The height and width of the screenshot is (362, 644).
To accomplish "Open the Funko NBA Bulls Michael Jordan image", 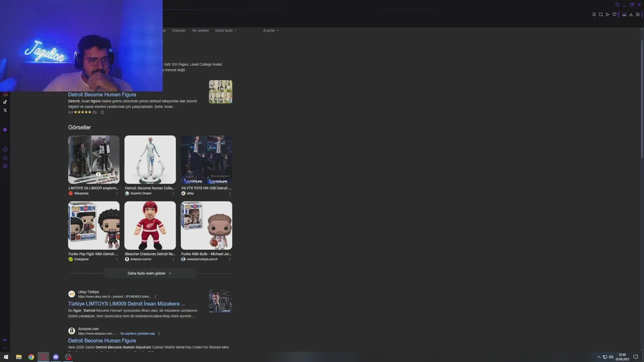I will click(206, 225).
